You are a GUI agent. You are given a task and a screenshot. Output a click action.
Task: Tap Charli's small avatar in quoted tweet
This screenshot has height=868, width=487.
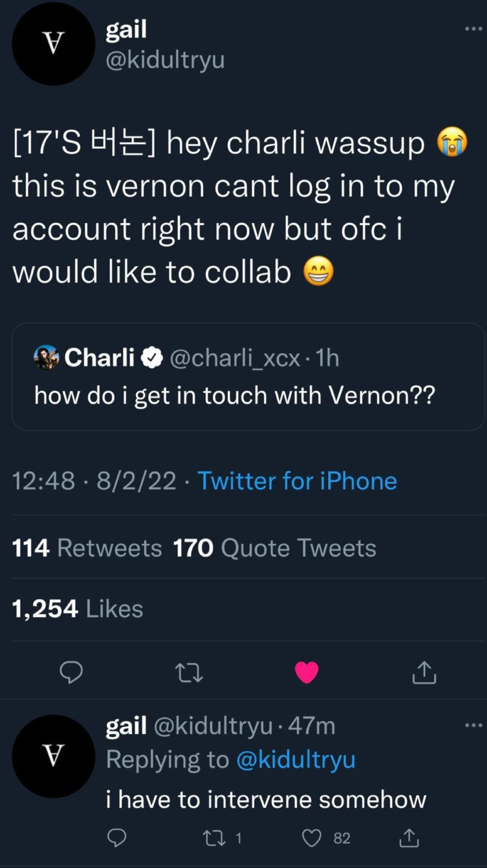point(46,357)
